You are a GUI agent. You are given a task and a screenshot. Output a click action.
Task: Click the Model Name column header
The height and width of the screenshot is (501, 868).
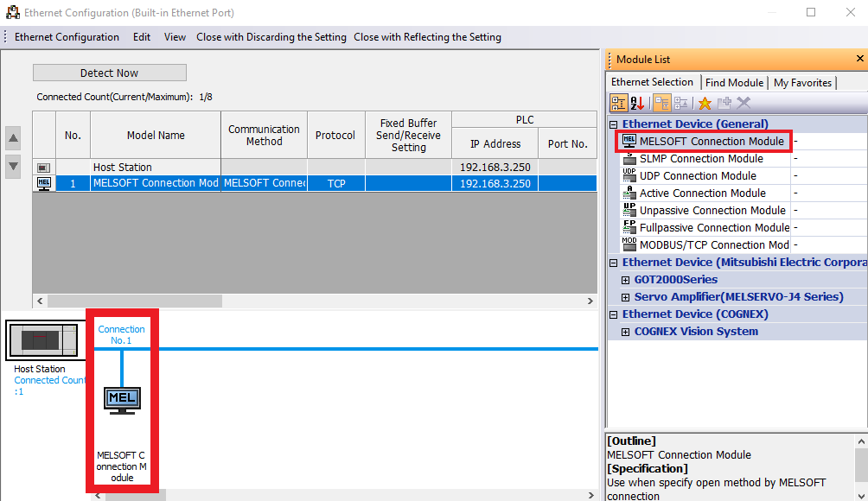pyautogui.click(x=156, y=135)
